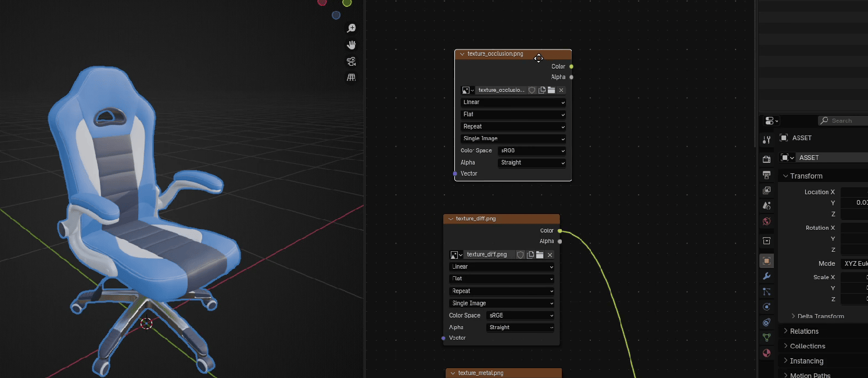Collapse the texture_occlusion.png node
868x378 pixels.
coord(462,54)
